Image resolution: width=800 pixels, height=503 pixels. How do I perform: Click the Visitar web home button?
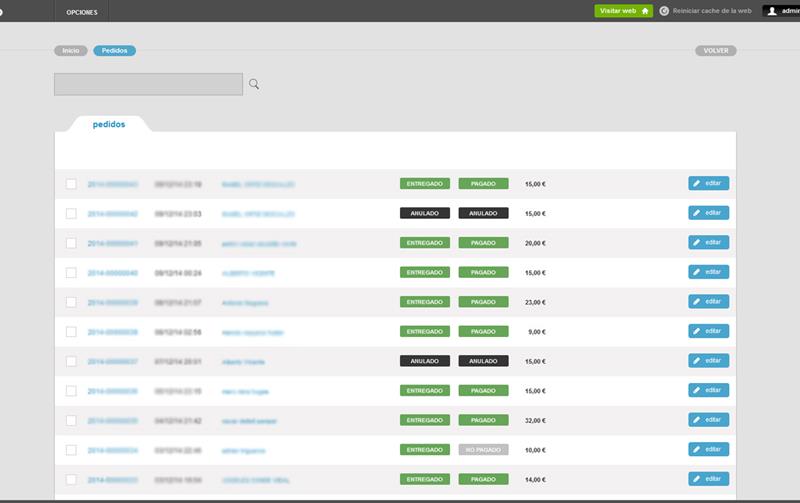click(x=623, y=11)
